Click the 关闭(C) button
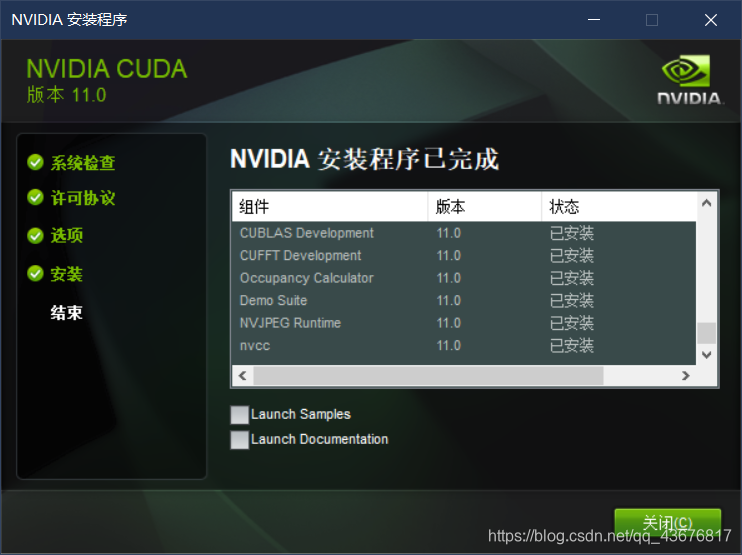 coord(667,523)
